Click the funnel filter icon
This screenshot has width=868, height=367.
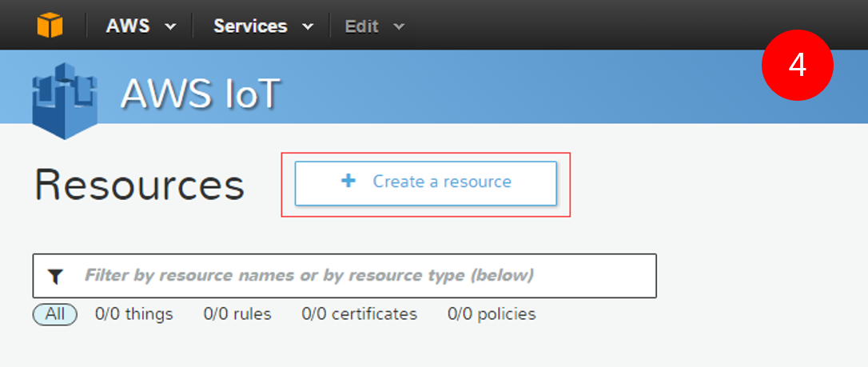click(x=55, y=276)
